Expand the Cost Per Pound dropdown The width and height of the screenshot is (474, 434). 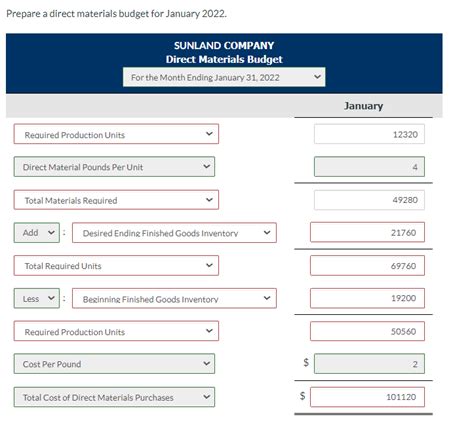(114, 364)
